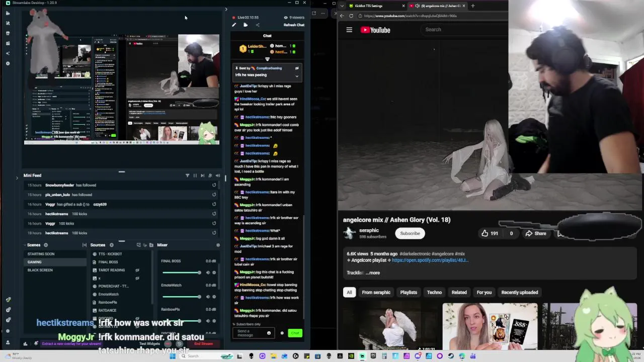Screen dimensions: 644x362
Task: Repeat alert for Snowbunnyfeeder follow
Action: coord(214,185)
